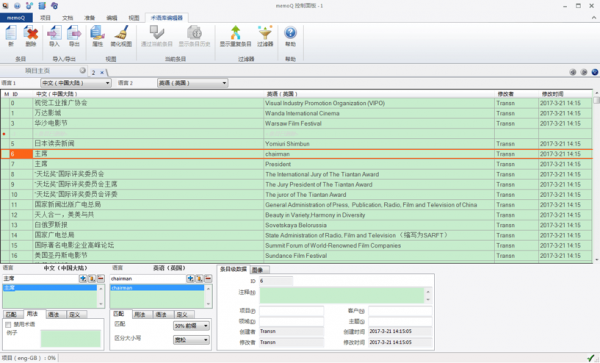Open term base 属性 (properties)
Viewport: 600px width, 363px height.
[98, 36]
